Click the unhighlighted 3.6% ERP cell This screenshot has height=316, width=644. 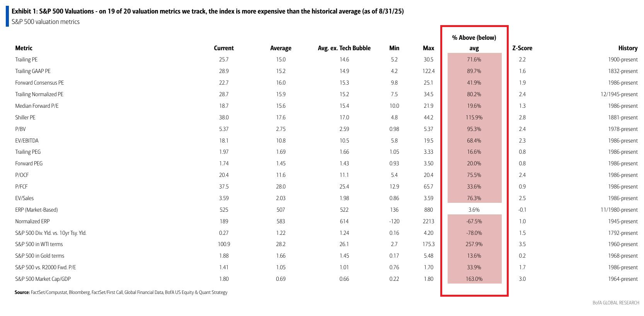point(474,210)
